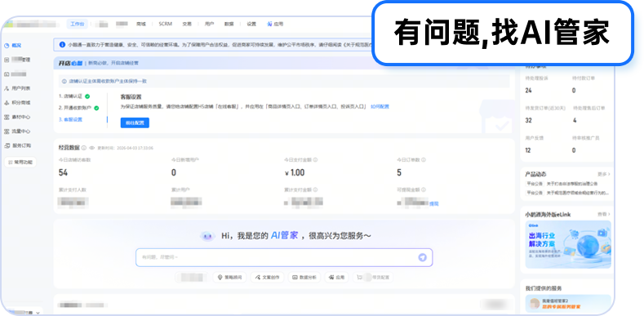644x316 pixels.
Task: Open the 概况 overview icon in sidebar
Action: pos(7,45)
